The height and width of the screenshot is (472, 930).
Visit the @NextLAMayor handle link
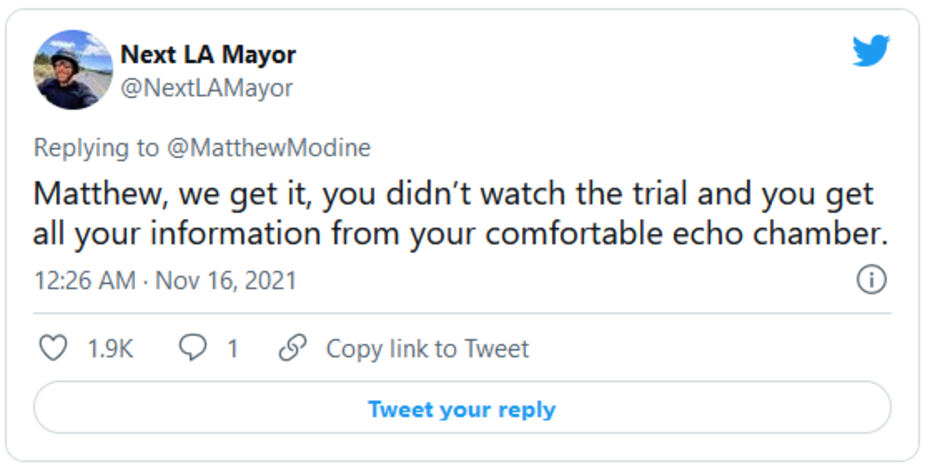click(207, 88)
